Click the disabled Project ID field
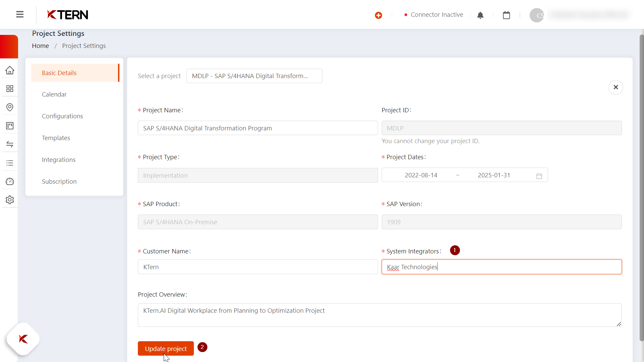The image size is (644, 362). (x=501, y=128)
